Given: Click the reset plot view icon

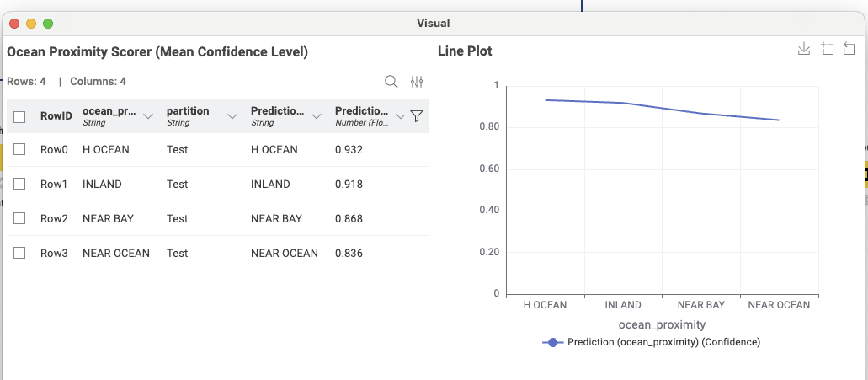Looking at the screenshot, I should pos(849,50).
